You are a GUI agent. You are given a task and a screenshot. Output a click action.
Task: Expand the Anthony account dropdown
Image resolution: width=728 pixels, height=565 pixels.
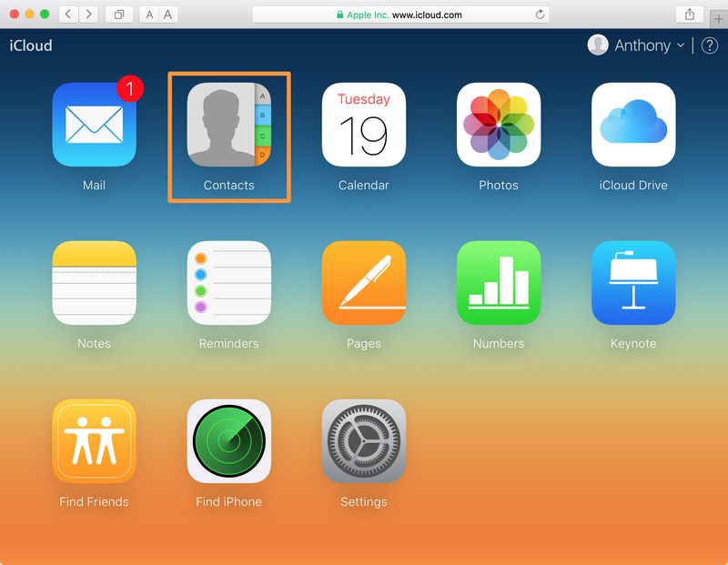680,45
